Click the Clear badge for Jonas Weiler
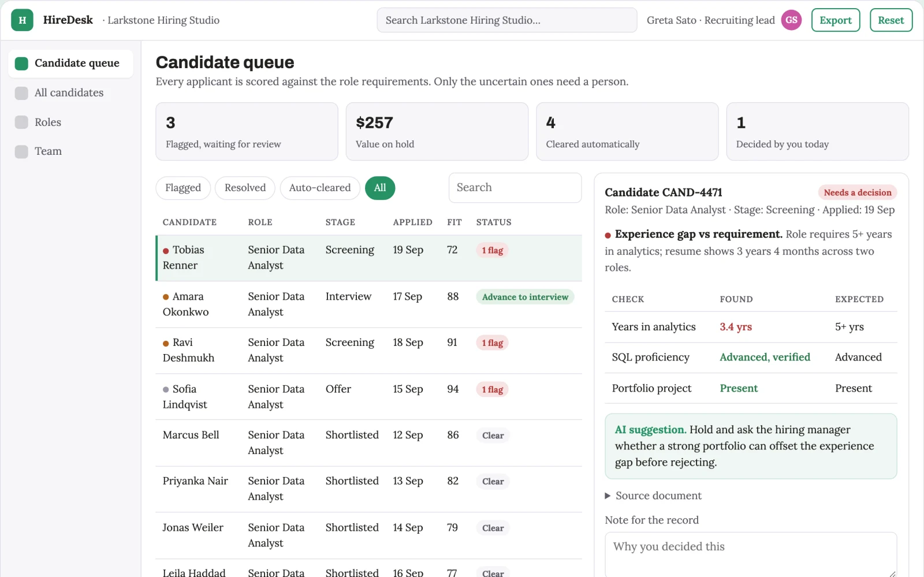This screenshot has height=577, width=924. tap(493, 528)
